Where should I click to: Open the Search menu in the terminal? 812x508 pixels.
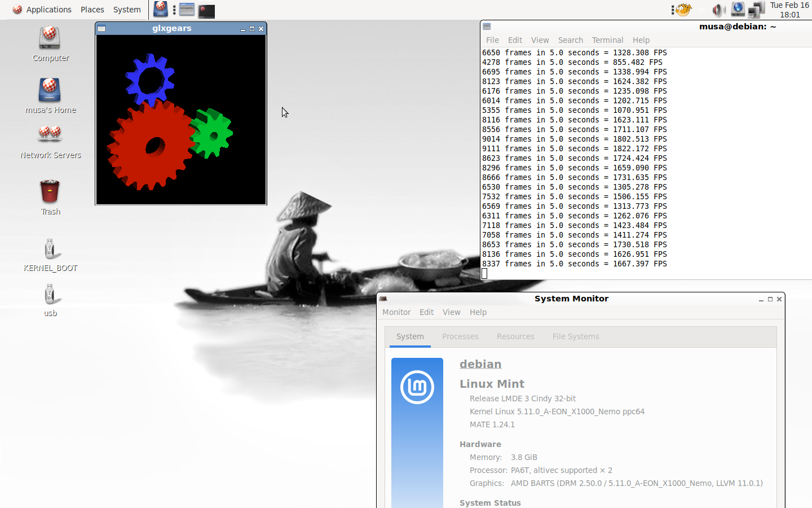tap(570, 40)
